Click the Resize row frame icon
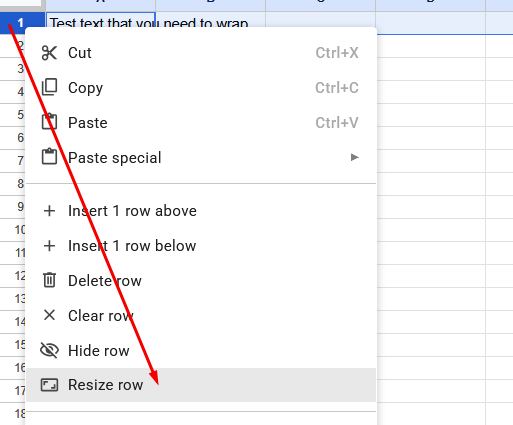The width and height of the screenshot is (513, 425). click(x=49, y=385)
